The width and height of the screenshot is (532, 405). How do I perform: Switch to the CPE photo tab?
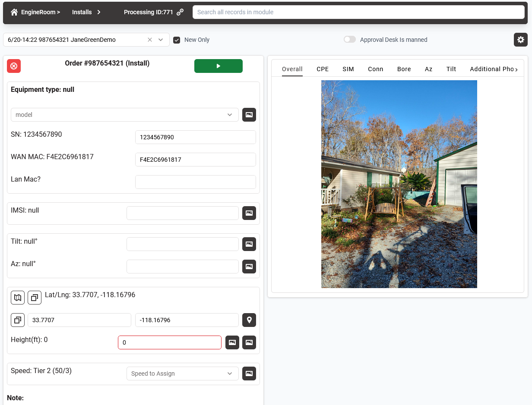coord(323,69)
